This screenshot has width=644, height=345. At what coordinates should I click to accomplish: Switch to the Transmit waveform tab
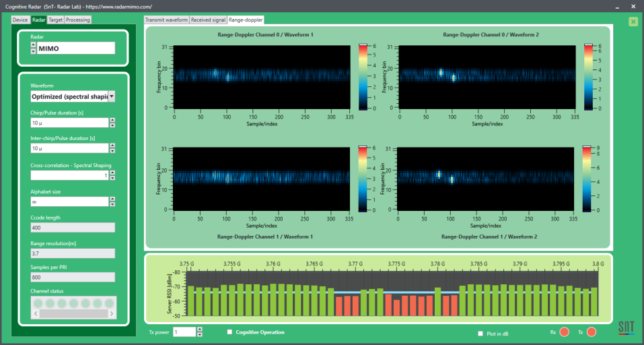point(167,20)
